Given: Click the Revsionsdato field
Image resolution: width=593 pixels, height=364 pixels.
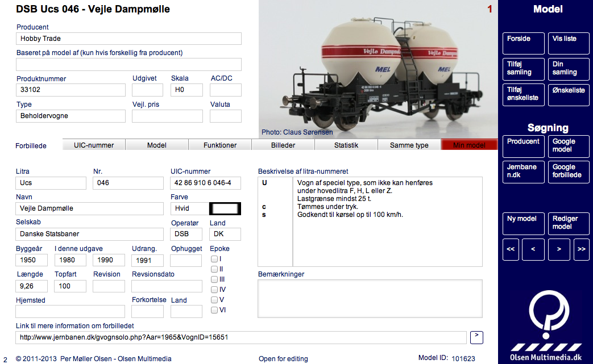Looking at the screenshot, I should tap(167, 286).
